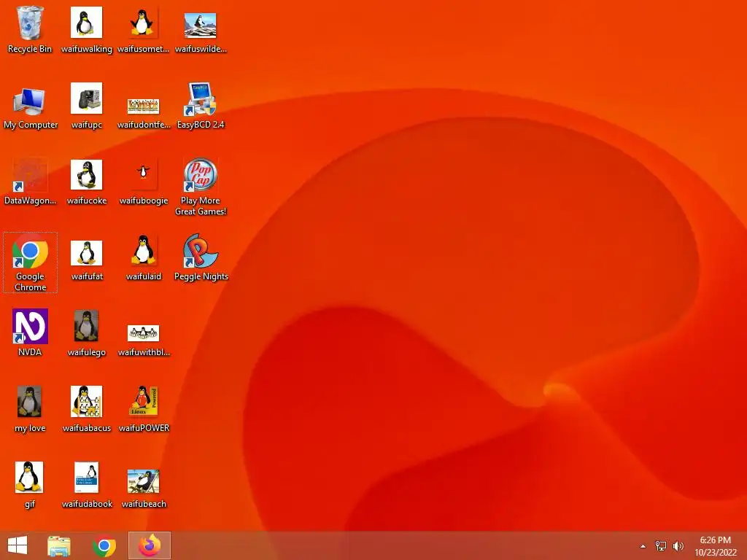
Task: Launch Chrome from the taskbar
Action: pos(104,545)
